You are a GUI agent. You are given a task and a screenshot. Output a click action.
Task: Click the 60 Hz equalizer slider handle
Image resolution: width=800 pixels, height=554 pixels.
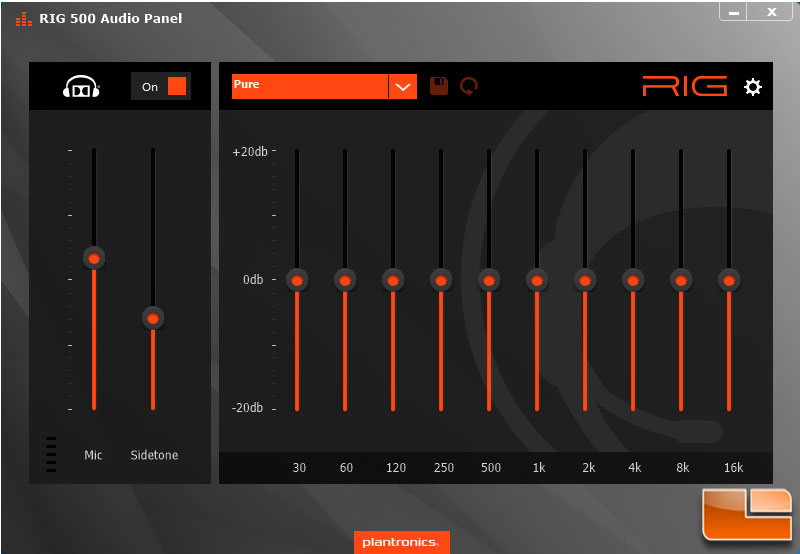point(345,280)
